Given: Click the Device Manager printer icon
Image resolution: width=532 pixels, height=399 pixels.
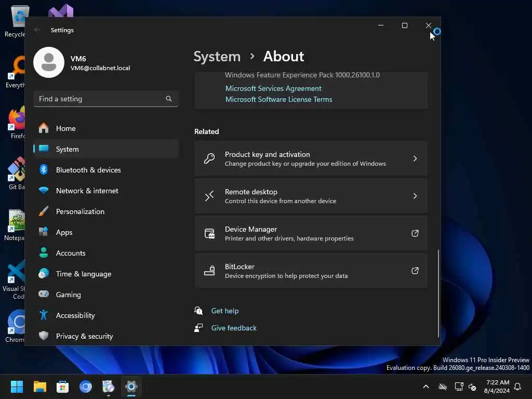Looking at the screenshot, I should (x=209, y=233).
